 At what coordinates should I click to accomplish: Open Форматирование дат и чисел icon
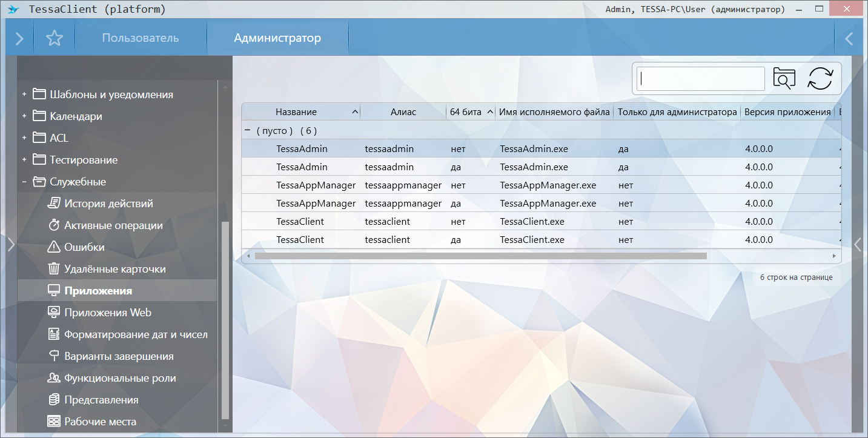pos(54,334)
